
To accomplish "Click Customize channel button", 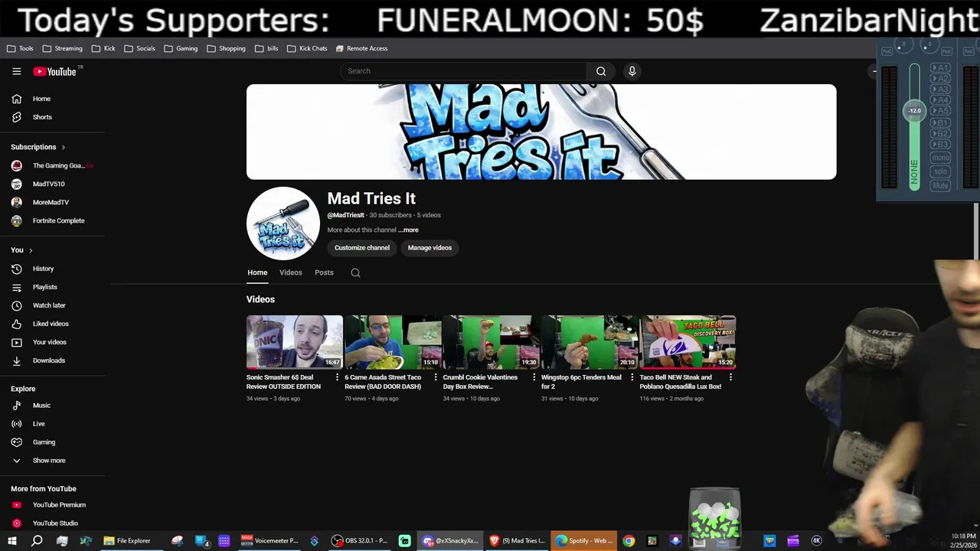I will point(362,248).
